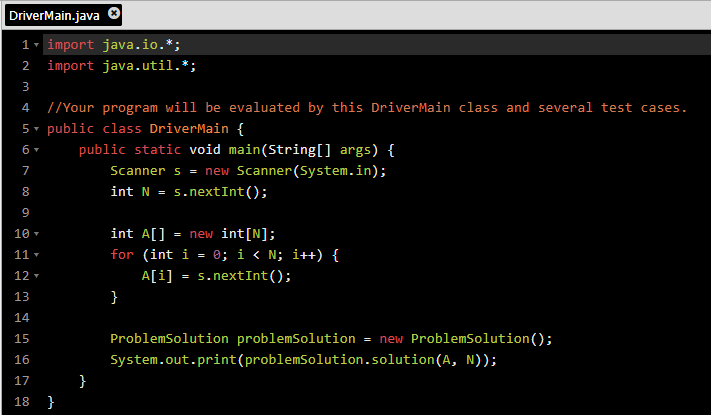The width and height of the screenshot is (711, 415).
Task: Click line number 7 in the gutter
Action: pos(26,171)
